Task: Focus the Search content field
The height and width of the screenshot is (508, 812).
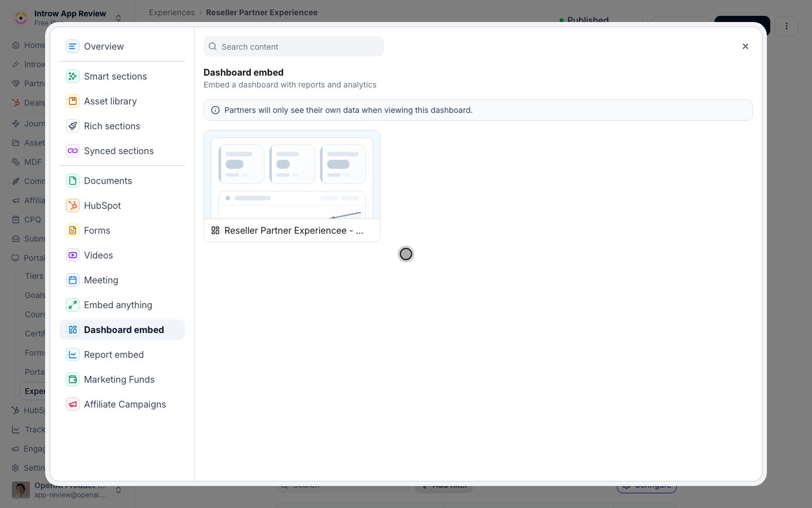Action: point(294,46)
